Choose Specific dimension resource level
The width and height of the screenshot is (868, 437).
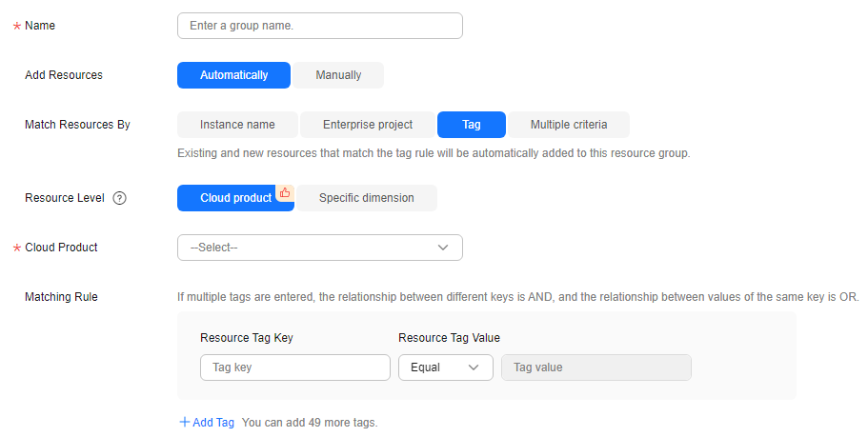(367, 198)
